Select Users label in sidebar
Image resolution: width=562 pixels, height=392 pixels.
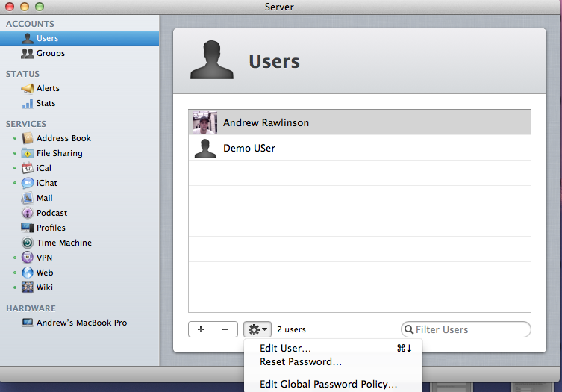coord(47,38)
